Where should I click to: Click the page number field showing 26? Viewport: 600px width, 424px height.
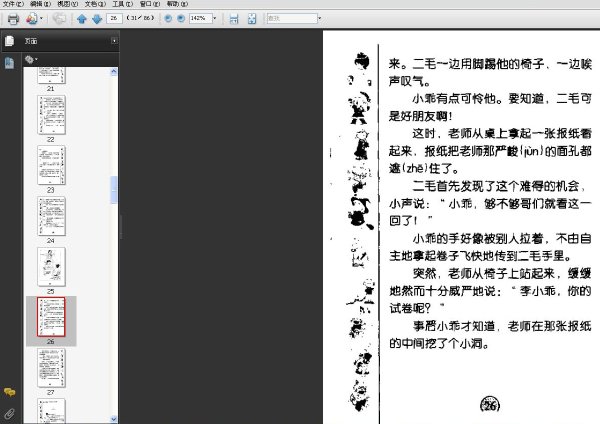point(114,18)
